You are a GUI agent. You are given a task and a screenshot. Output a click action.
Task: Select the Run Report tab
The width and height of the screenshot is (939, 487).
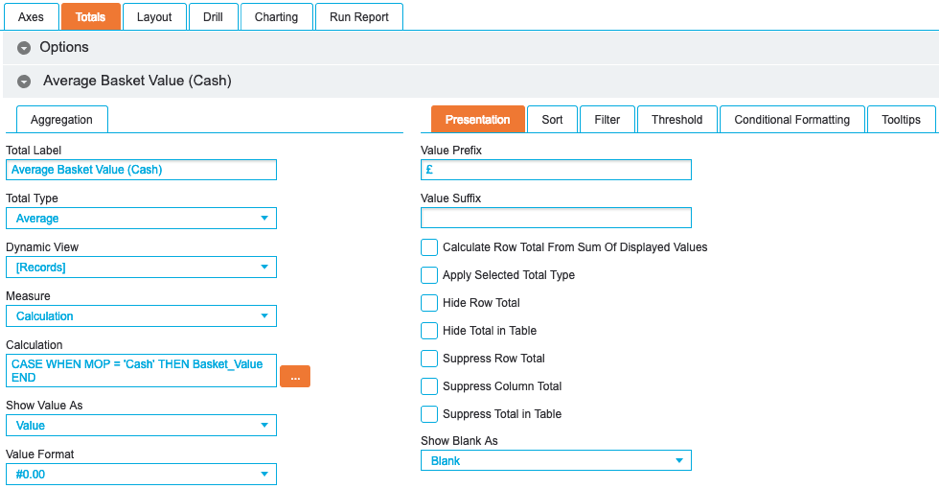click(359, 17)
